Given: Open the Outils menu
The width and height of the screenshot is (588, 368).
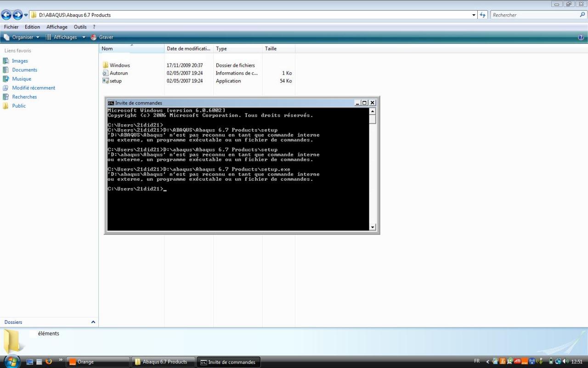Looking at the screenshot, I should 80,27.
